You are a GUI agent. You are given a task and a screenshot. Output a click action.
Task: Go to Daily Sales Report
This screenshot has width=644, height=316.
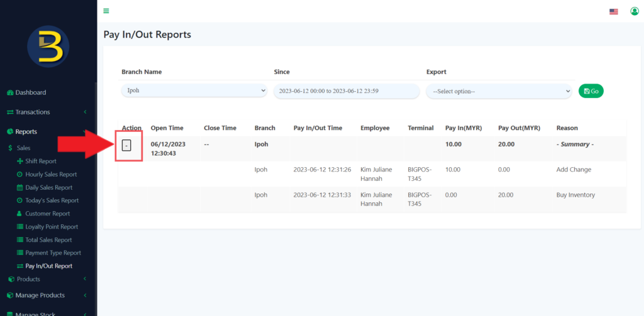point(48,187)
